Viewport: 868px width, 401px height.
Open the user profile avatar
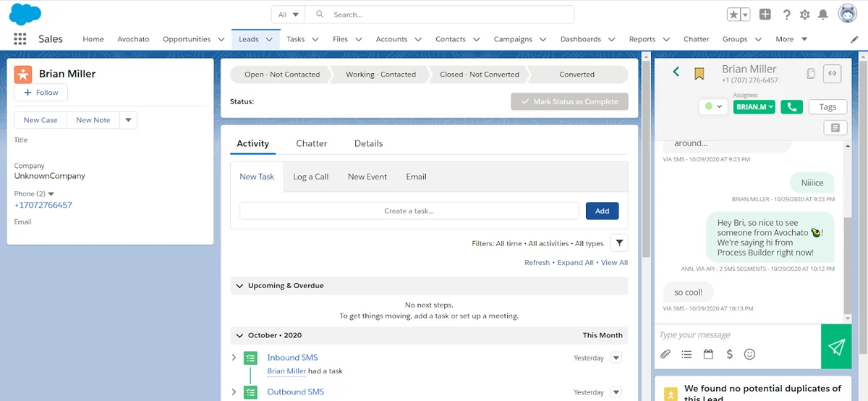point(848,14)
